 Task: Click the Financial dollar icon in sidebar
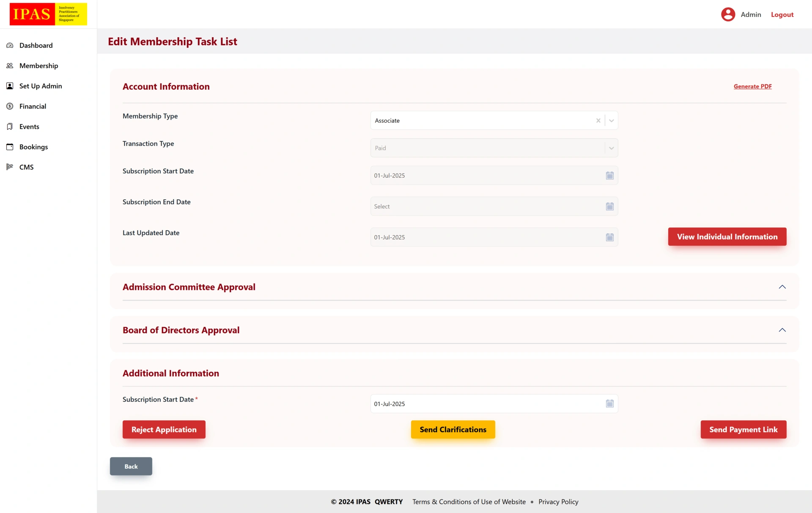pyautogui.click(x=10, y=106)
